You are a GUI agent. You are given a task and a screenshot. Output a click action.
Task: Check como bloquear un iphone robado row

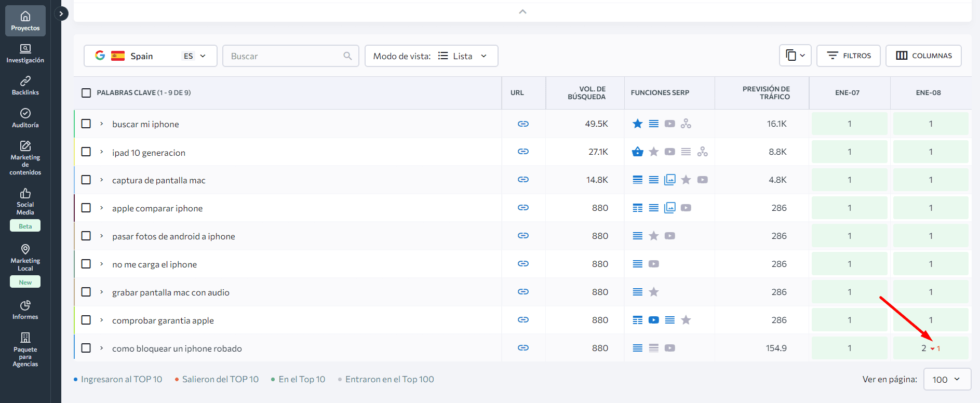tap(86, 348)
